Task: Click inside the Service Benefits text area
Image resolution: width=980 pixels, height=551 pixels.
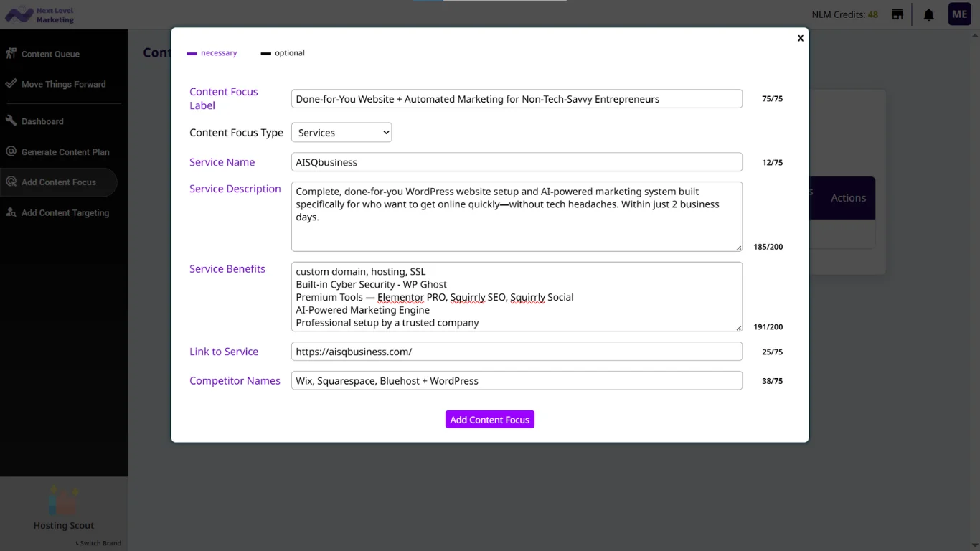Action: point(517,297)
